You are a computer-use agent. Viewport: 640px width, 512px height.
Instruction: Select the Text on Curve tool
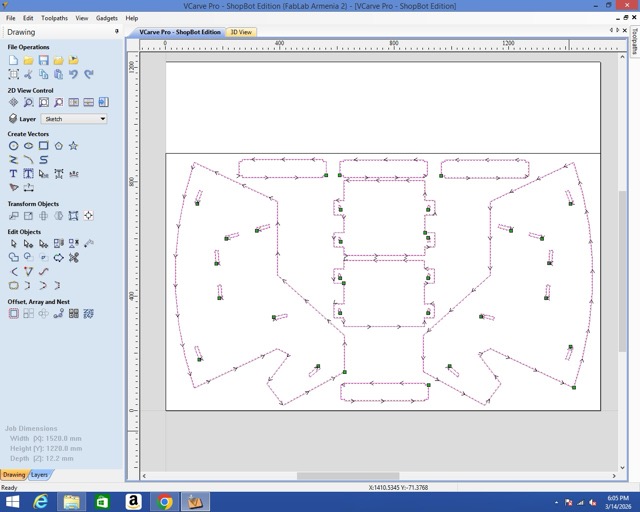pyautogui.click(x=73, y=174)
